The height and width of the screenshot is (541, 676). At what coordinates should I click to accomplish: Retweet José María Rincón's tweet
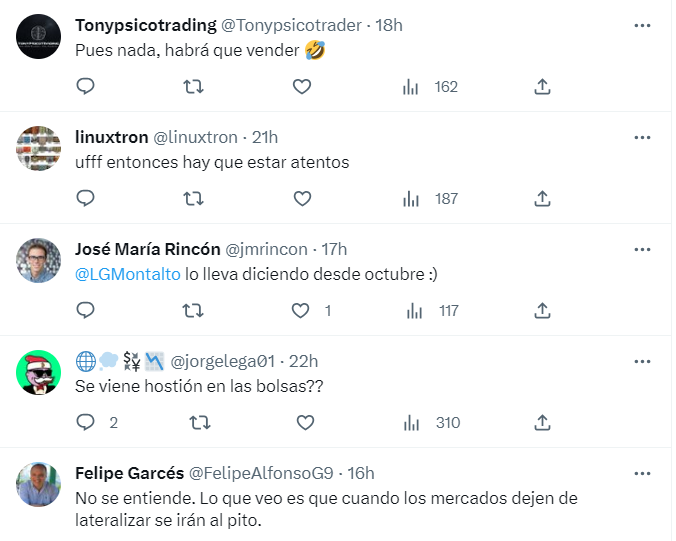194,311
